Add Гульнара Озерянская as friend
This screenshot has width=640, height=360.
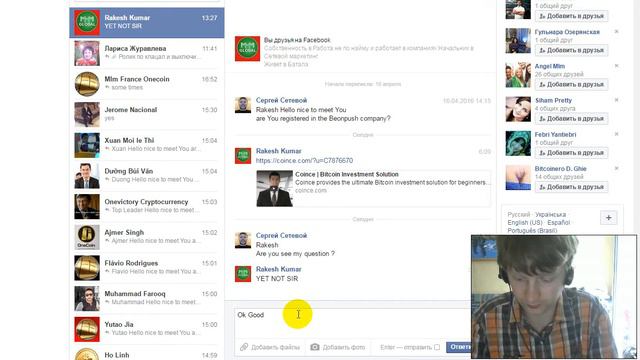click(x=571, y=50)
